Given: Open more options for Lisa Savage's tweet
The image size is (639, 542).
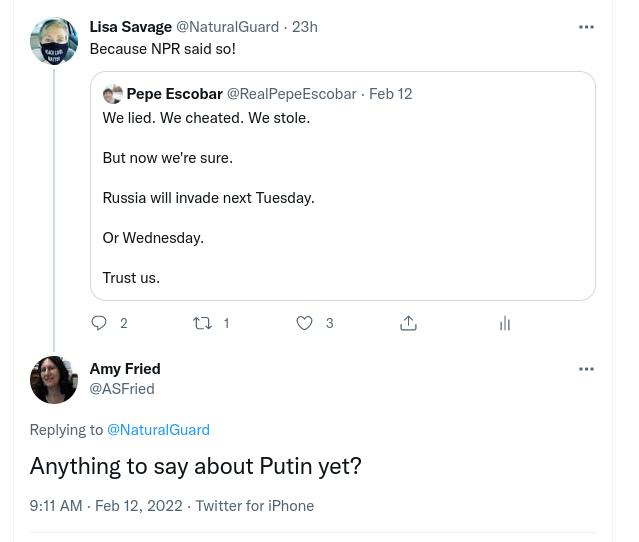Looking at the screenshot, I should (586, 27).
